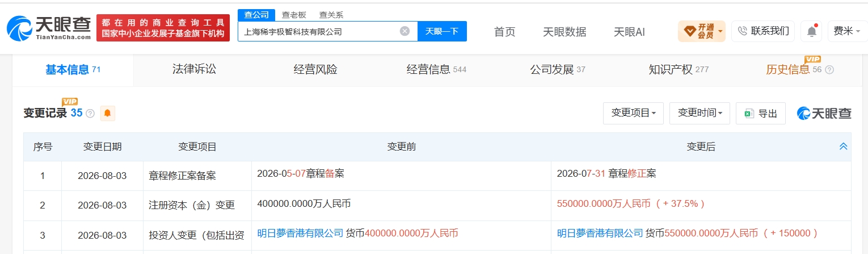
Task: Select the 查老板 search tab
Action: tap(294, 15)
